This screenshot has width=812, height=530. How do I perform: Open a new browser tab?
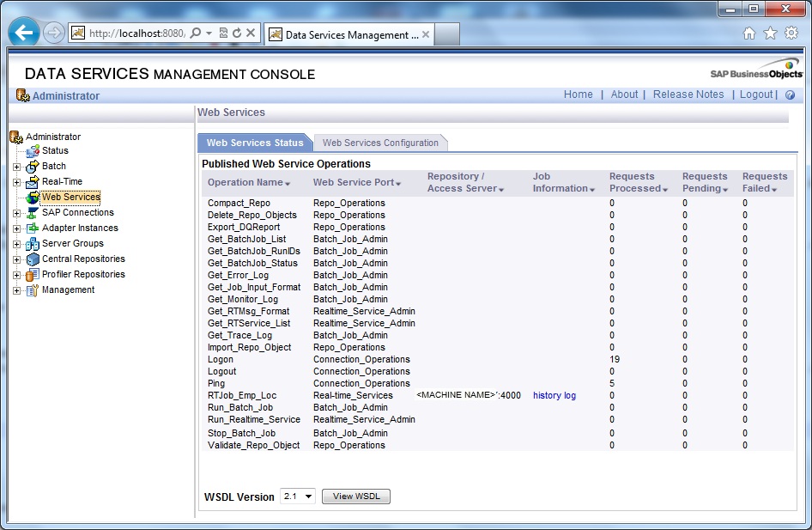point(447,34)
